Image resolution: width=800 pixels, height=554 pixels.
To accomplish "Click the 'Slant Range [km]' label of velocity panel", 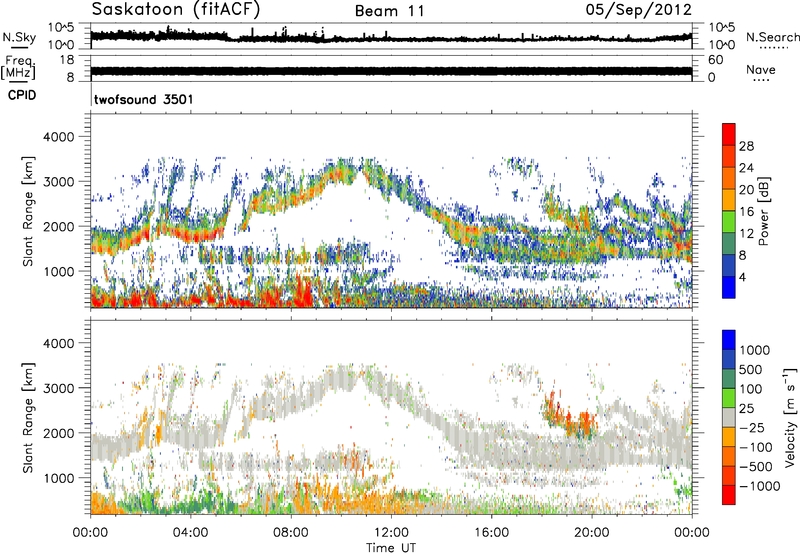I will pos(28,417).
